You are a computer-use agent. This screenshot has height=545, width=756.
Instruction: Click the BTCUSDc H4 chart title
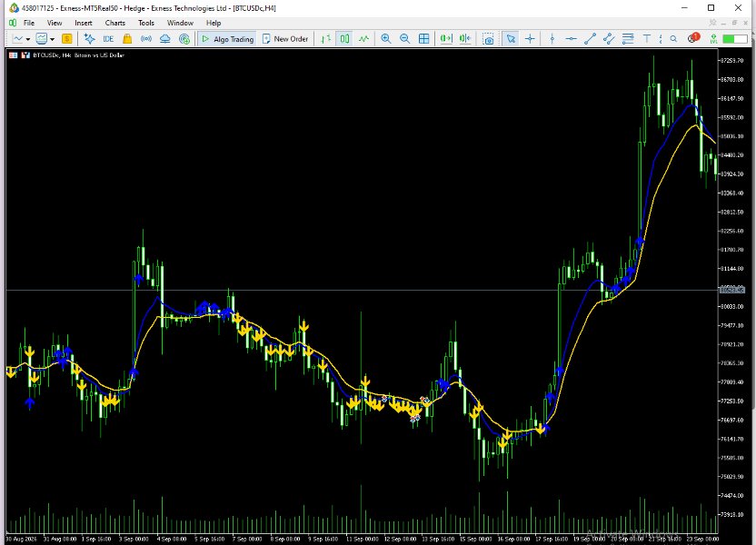pyautogui.click(x=78, y=55)
